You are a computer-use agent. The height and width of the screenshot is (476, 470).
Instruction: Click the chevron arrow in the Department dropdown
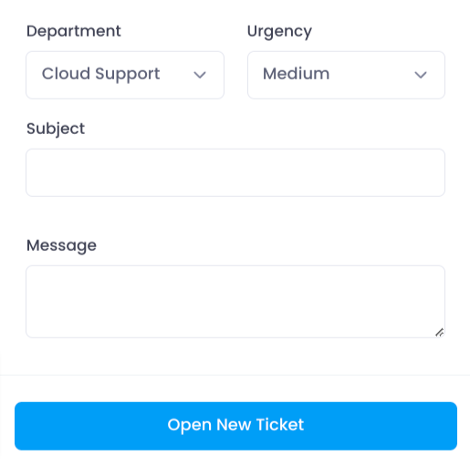(200, 75)
